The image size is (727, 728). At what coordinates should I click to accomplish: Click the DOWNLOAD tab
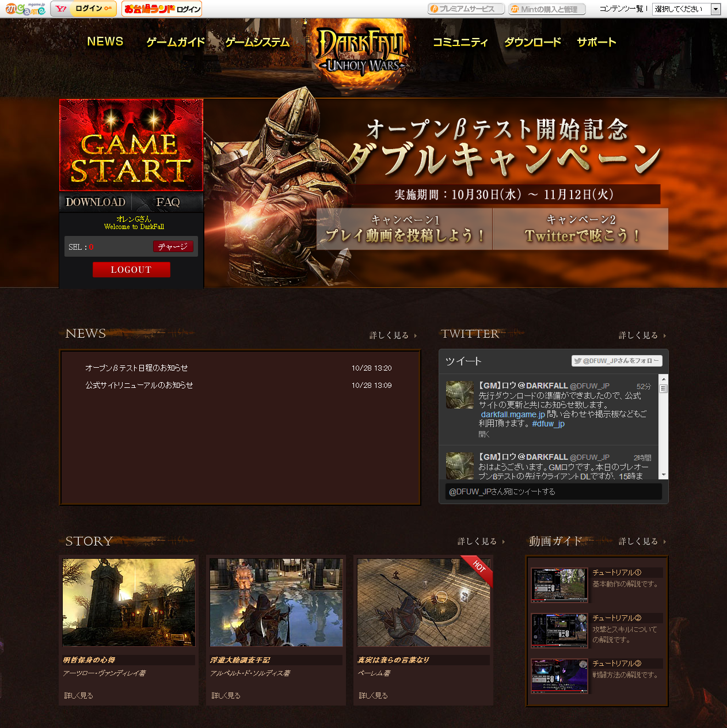(96, 202)
